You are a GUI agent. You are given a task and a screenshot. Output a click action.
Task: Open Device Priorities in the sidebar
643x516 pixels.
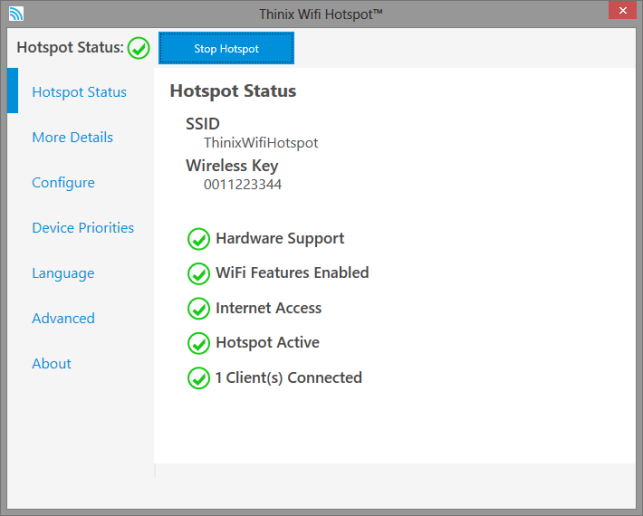(83, 228)
